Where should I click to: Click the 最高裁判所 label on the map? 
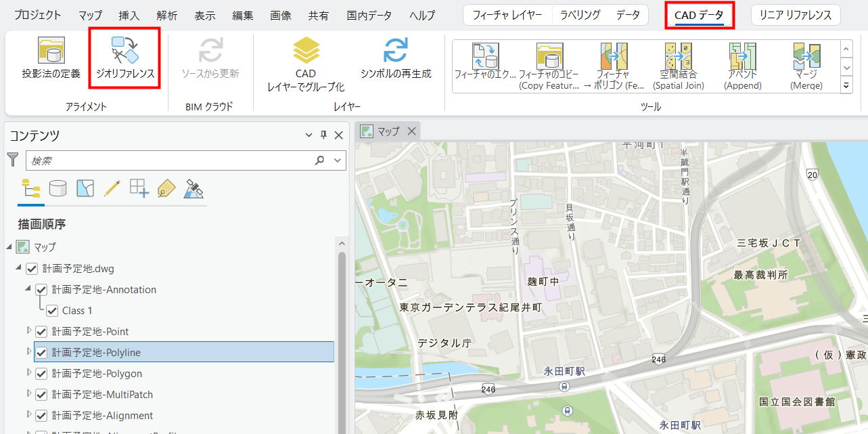click(761, 275)
